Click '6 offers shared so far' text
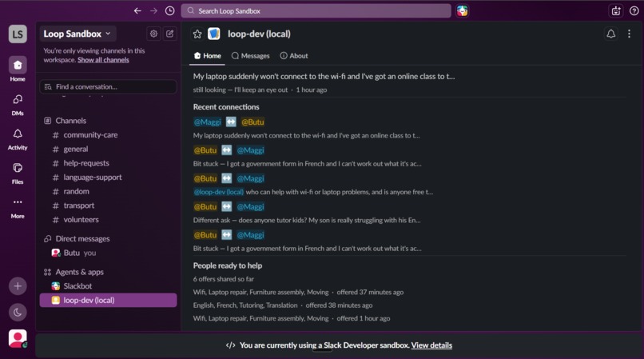 (x=224, y=279)
